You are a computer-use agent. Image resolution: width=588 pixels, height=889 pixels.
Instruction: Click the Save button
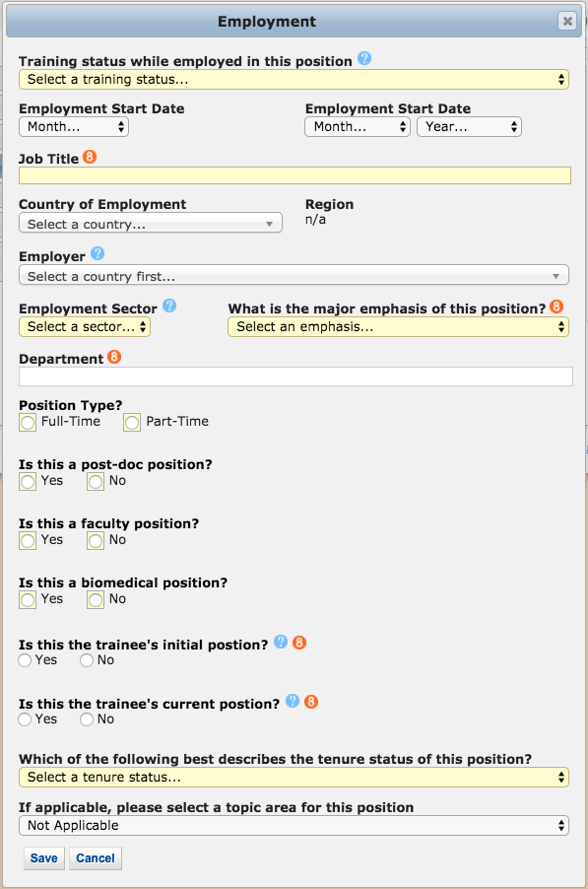click(x=44, y=857)
